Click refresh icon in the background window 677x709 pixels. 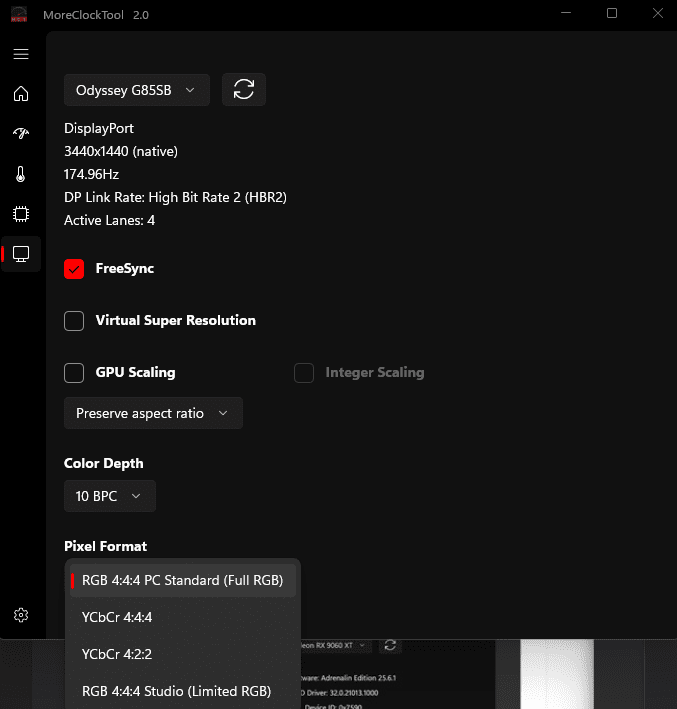[x=390, y=645]
